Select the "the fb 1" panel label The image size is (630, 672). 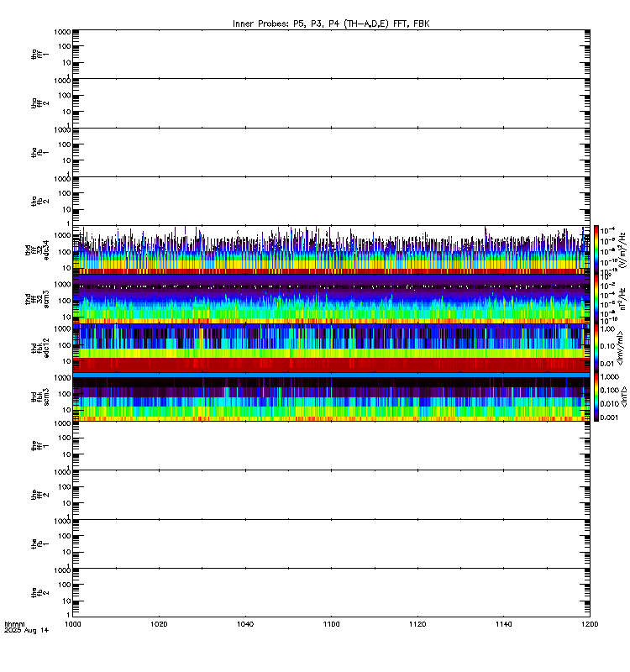click(39, 543)
